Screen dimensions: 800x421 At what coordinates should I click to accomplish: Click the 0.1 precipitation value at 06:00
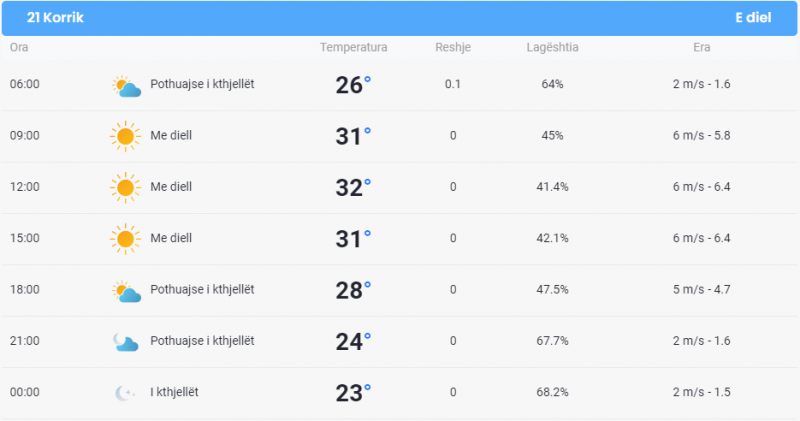[453, 84]
